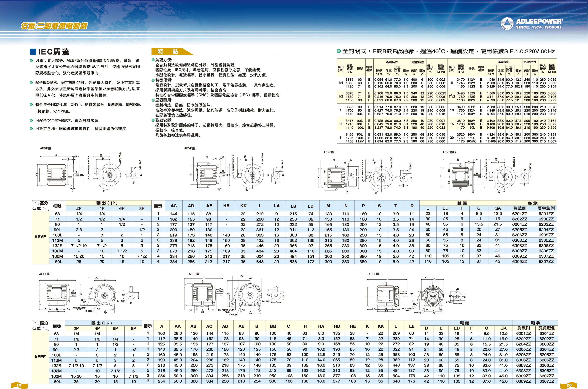Click the '422' L value in AEVF table
This screenshot has height=389, width=588.
click(260, 240)
